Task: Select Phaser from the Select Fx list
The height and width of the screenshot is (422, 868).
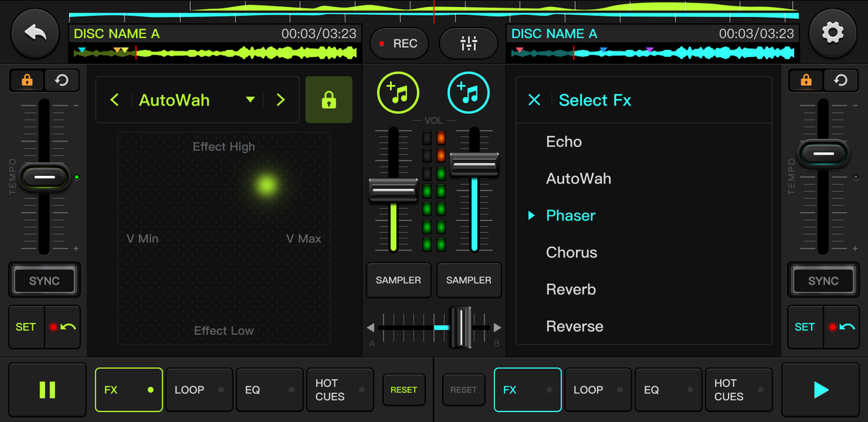Action: point(570,215)
